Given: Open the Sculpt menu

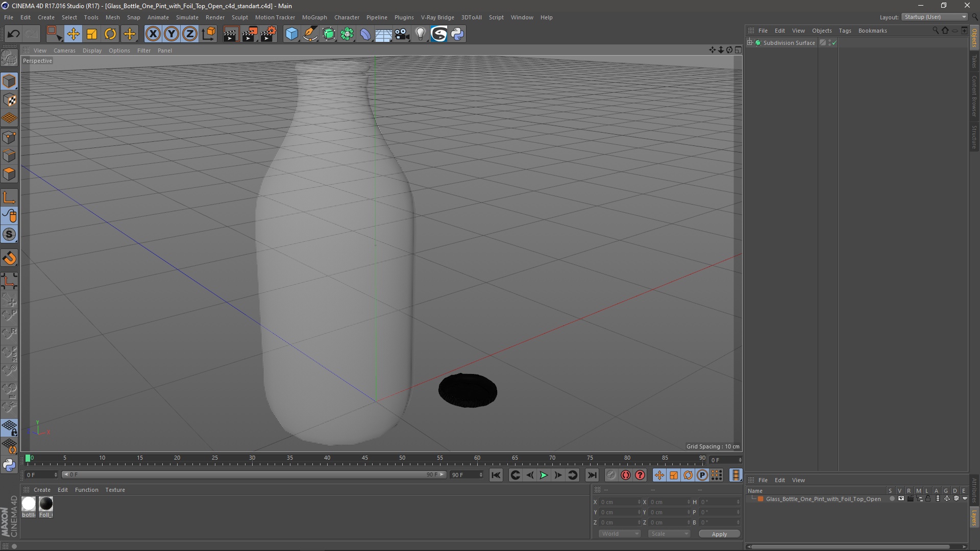Looking at the screenshot, I should (x=239, y=17).
